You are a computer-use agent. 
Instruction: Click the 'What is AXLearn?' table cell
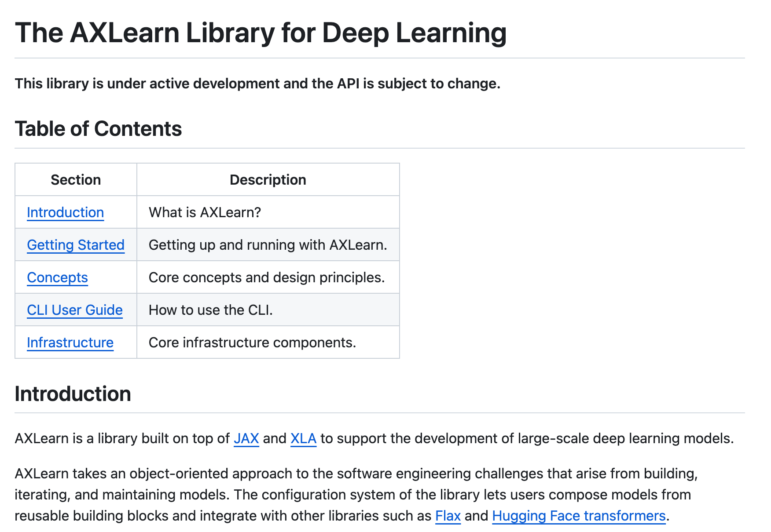[x=205, y=212]
